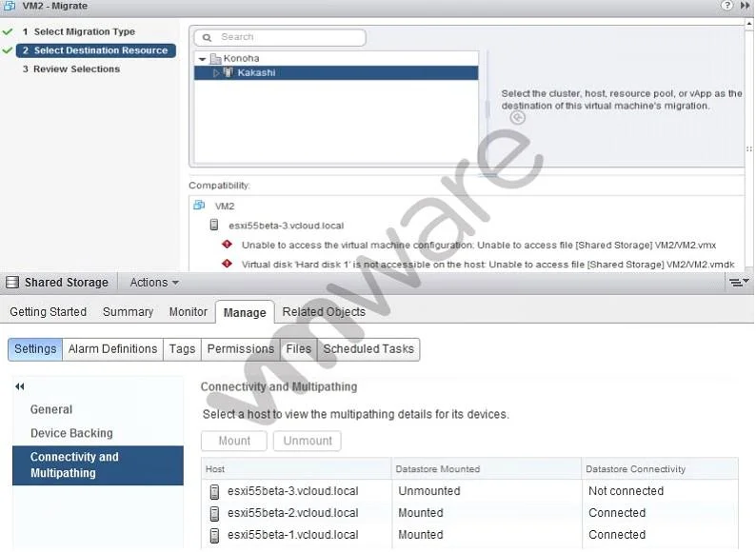Click the Unable to access VM2.vmx message
This screenshot has height=552, width=756.
coord(479,246)
